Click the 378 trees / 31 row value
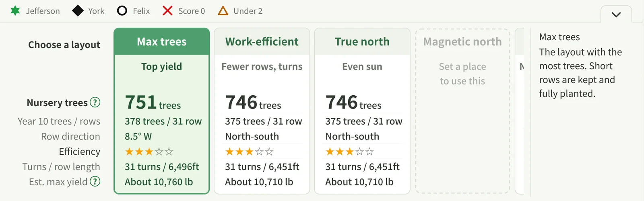This screenshot has width=644, height=201. tap(163, 121)
